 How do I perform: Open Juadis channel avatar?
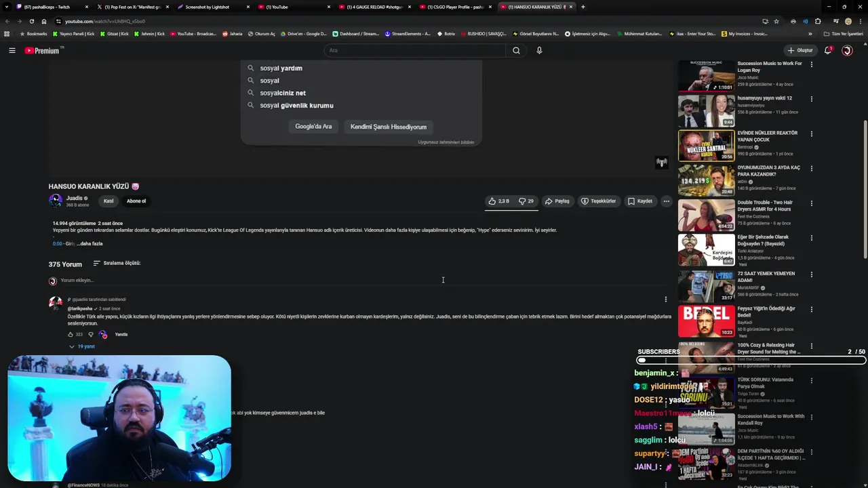click(x=55, y=201)
